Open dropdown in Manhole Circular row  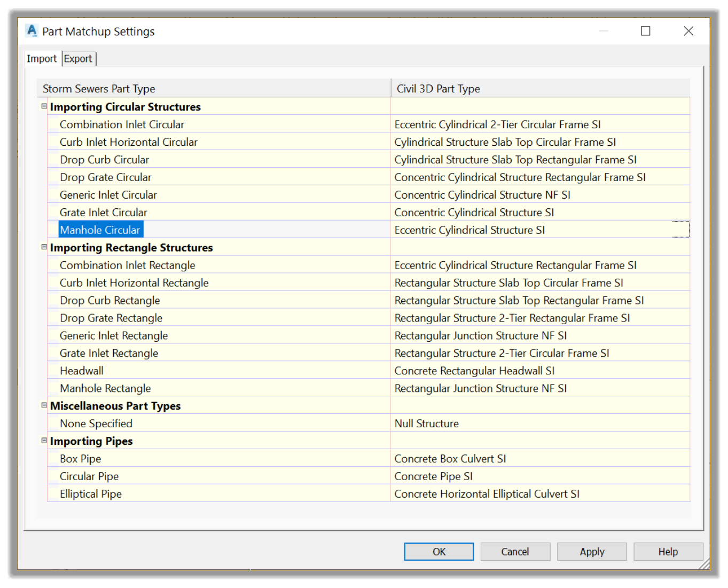click(x=680, y=230)
